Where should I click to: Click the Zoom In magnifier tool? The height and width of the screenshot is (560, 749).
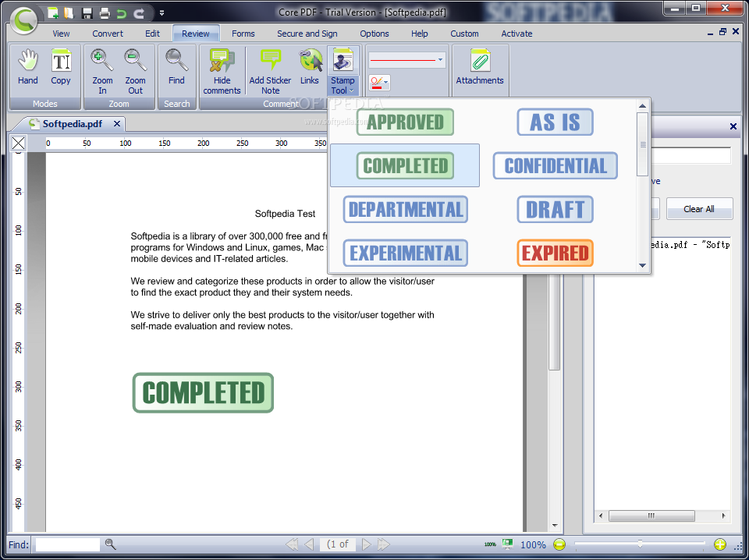(102, 72)
